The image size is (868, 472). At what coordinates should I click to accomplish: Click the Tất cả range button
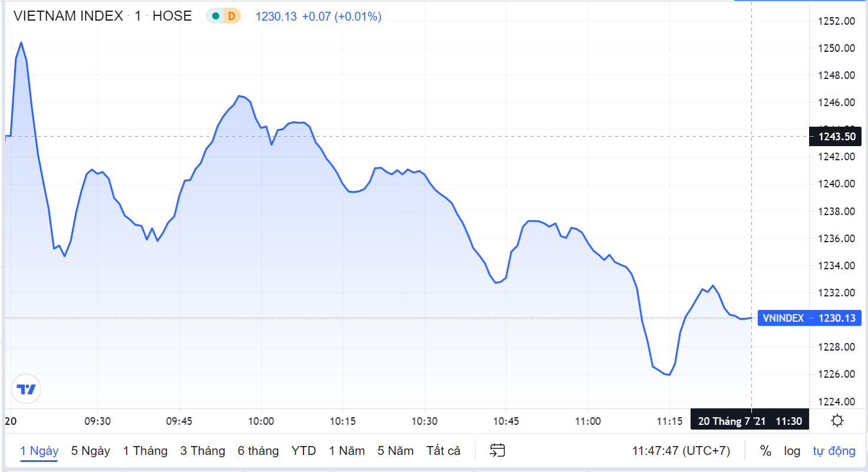[443, 451]
